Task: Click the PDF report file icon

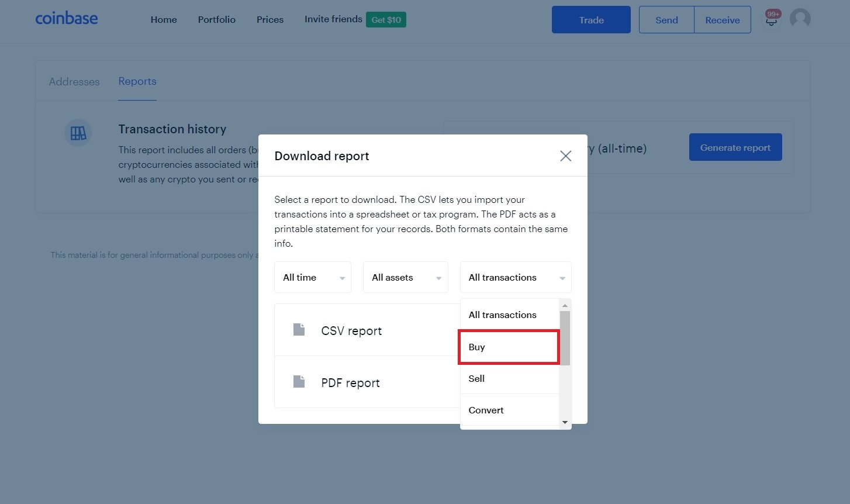Action: pos(299,382)
